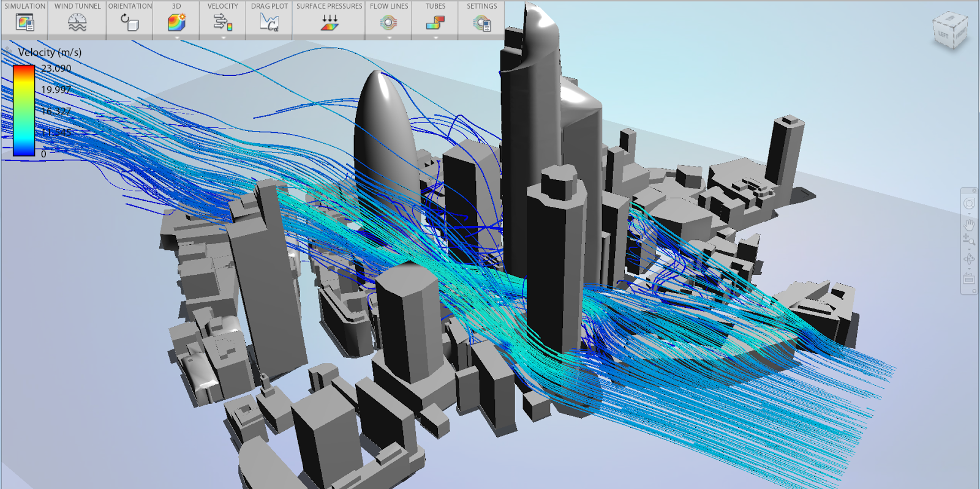Viewport: 980px width, 489px height.
Task: Toggle Flow Lines visualization
Action: tap(389, 23)
